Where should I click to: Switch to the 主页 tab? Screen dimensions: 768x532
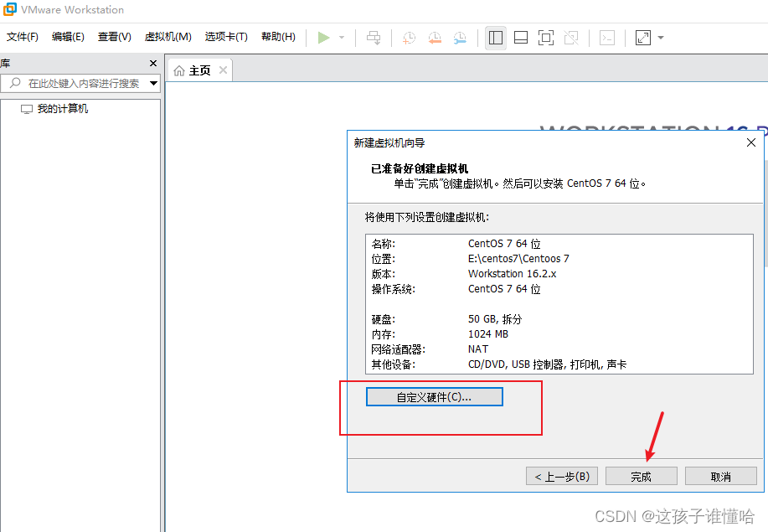click(199, 70)
